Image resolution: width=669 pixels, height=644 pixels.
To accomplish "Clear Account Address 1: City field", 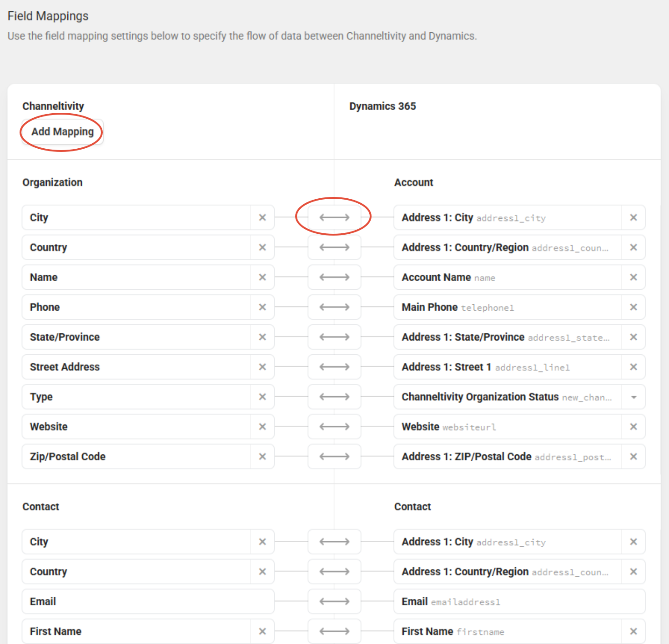I will point(634,217).
